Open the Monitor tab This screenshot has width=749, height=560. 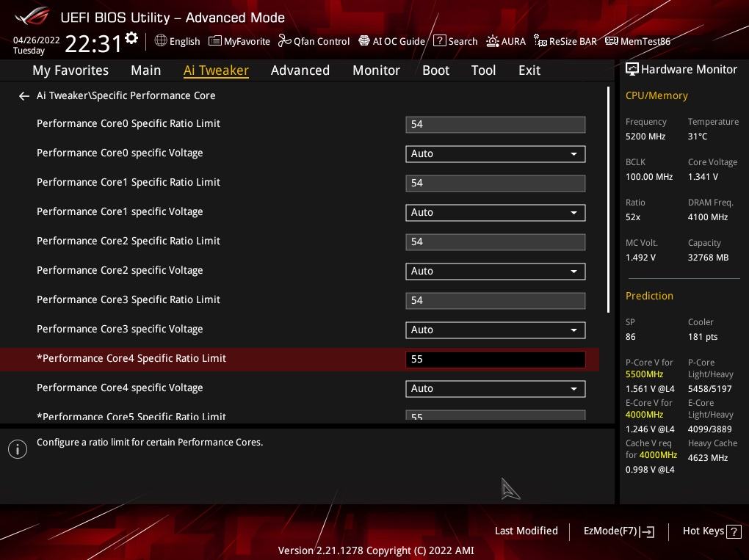(376, 70)
